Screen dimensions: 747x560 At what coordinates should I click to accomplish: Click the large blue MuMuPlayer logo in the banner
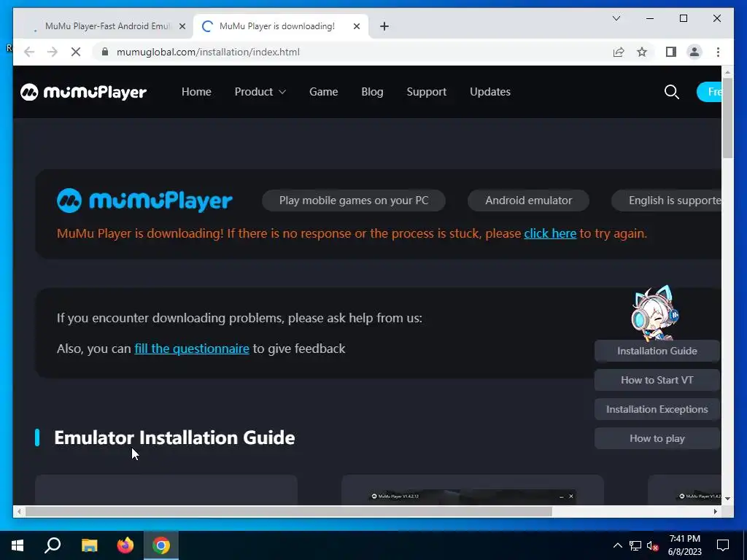[145, 201]
